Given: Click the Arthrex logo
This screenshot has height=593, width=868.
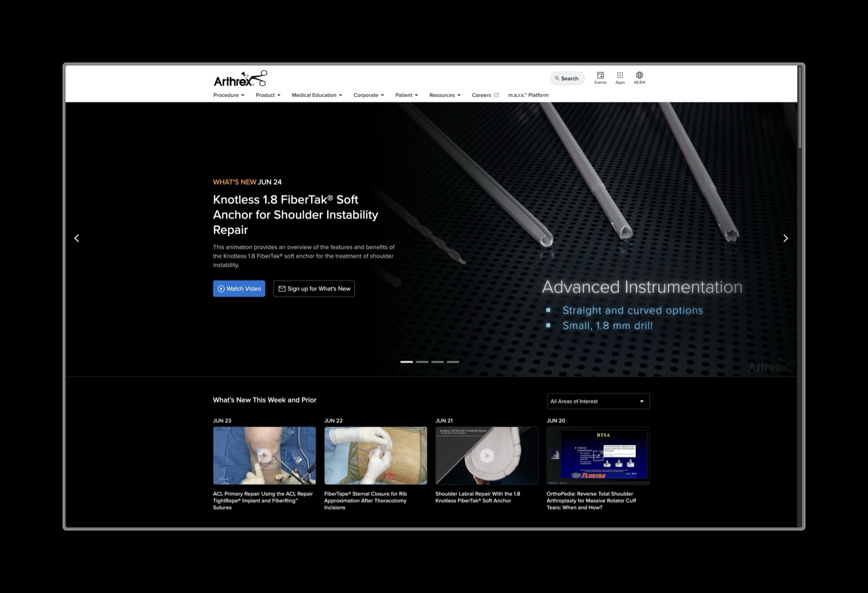Looking at the screenshot, I should coord(240,79).
